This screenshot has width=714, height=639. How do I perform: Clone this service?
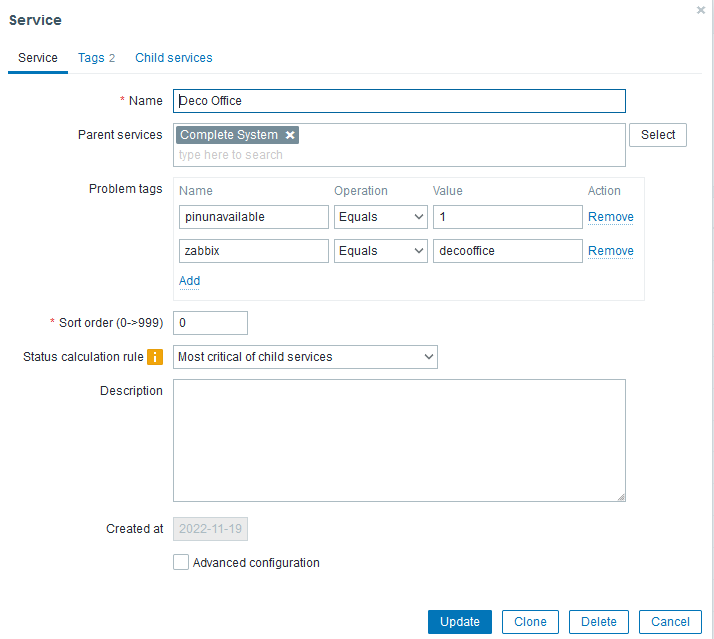point(530,621)
